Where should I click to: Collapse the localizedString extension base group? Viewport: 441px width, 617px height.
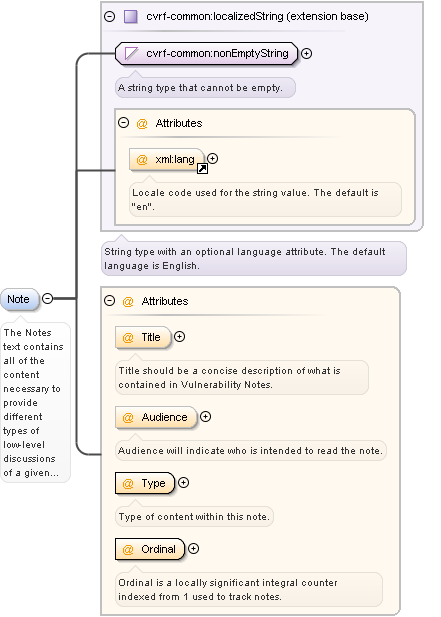pos(109,17)
